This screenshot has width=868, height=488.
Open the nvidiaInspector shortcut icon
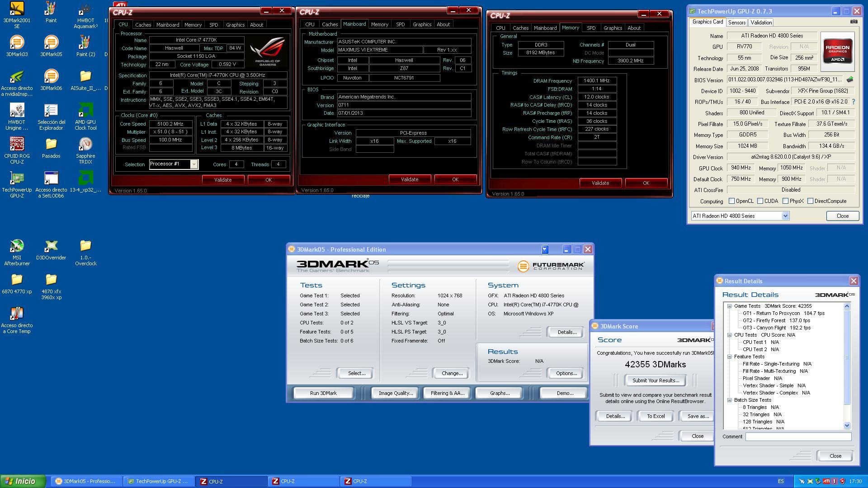pos(17,83)
